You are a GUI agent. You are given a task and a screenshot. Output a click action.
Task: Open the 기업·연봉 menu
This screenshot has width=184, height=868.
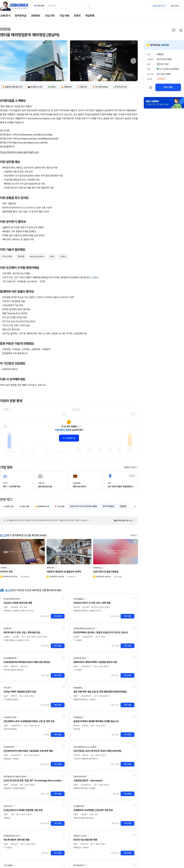tap(64, 16)
